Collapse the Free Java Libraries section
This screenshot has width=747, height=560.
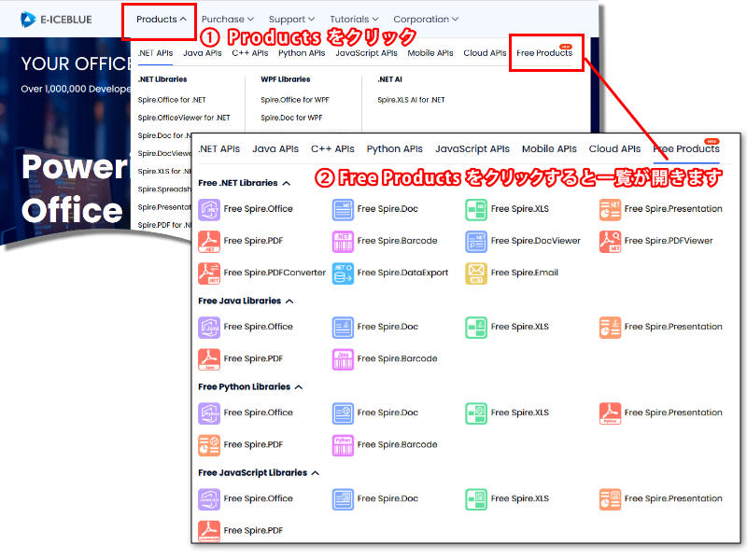pos(289,301)
